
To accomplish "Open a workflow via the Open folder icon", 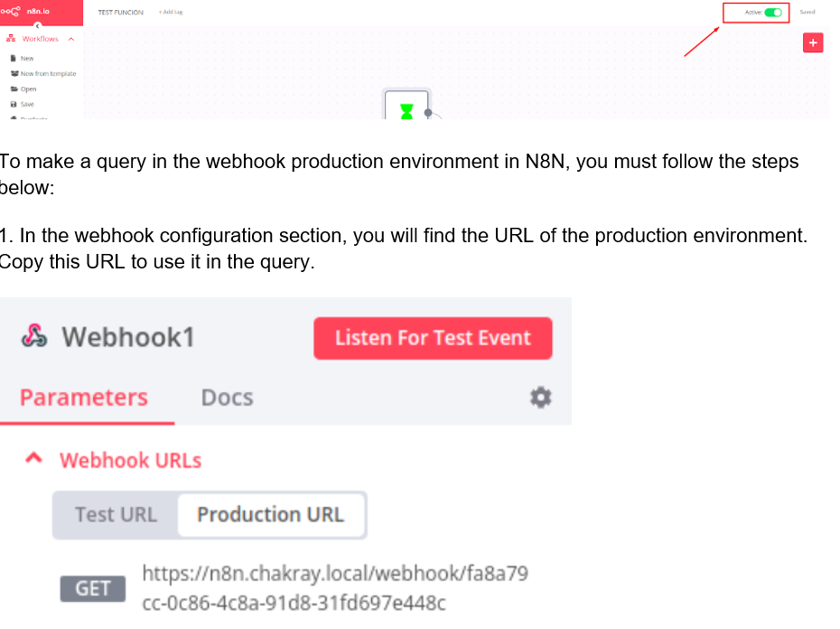I will click(13, 89).
